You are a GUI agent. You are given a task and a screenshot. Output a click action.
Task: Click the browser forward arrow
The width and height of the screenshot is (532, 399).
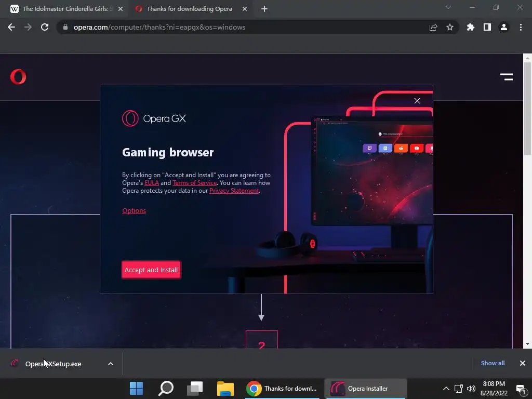point(28,27)
